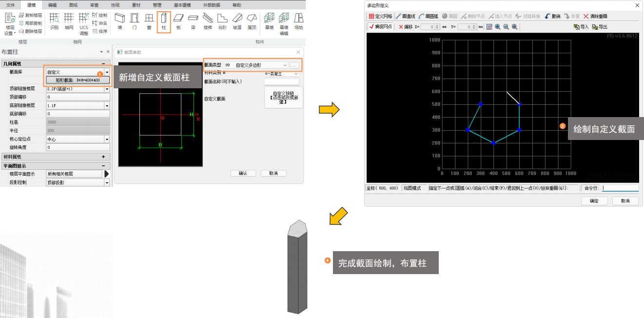The height and width of the screenshot is (318, 644).
Task: Switch to the 协同 ribbon tab
Action: (115, 4)
